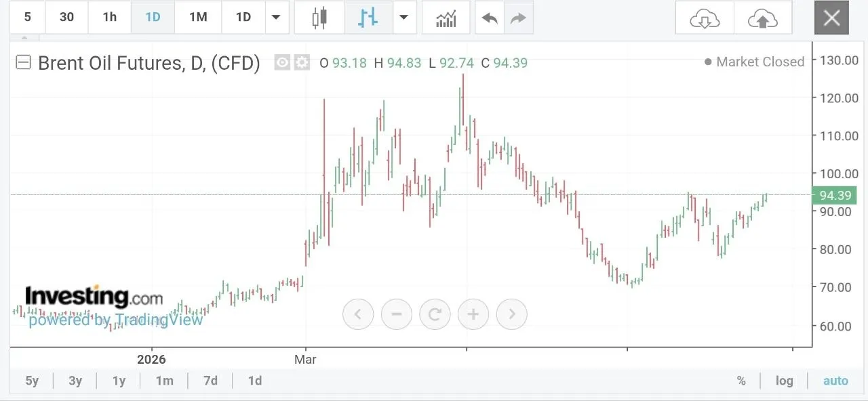The height and width of the screenshot is (401, 868).
Task: Set range to 1y
Action: coord(119,381)
